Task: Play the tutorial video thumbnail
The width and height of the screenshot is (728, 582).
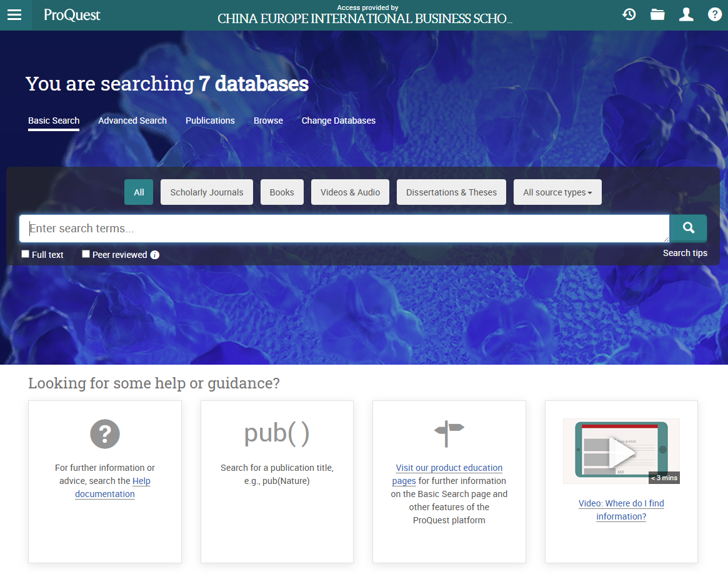Action: coord(621,451)
